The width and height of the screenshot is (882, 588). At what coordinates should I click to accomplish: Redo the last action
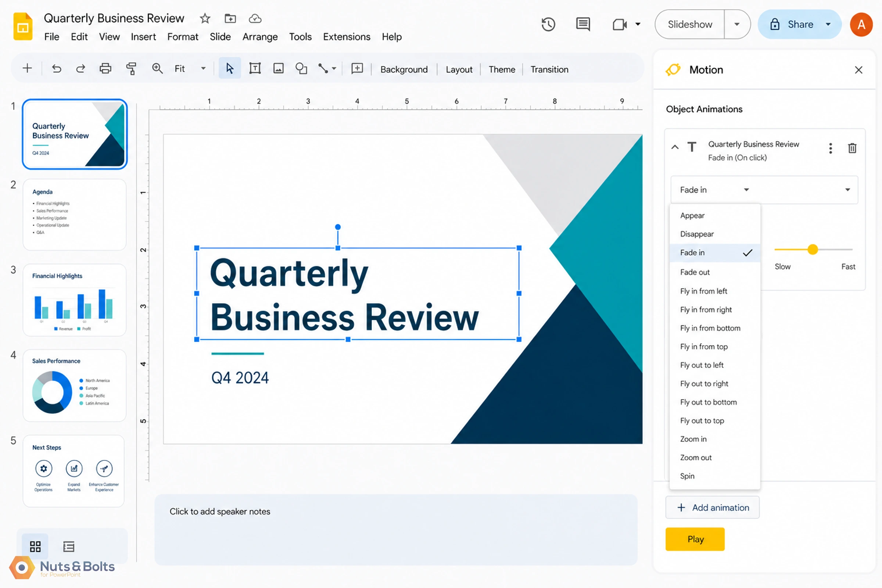point(80,69)
